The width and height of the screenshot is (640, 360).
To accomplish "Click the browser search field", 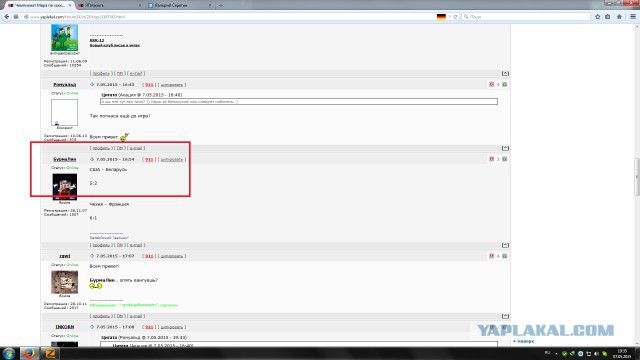I will tap(527, 17).
